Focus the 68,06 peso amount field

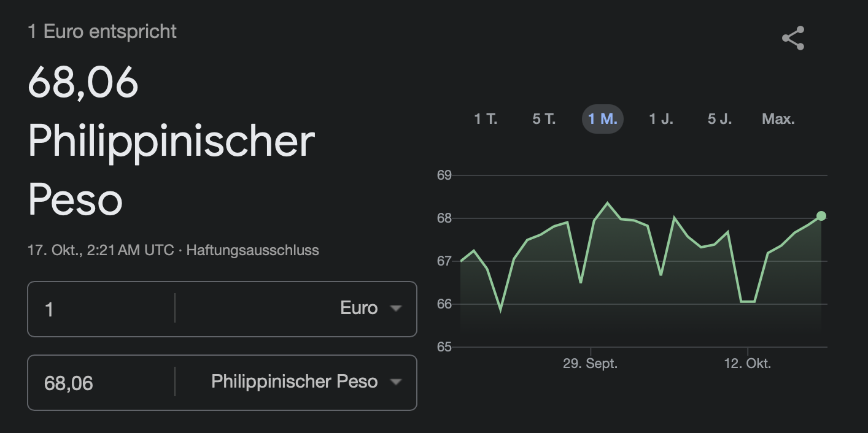pyautogui.click(x=101, y=383)
